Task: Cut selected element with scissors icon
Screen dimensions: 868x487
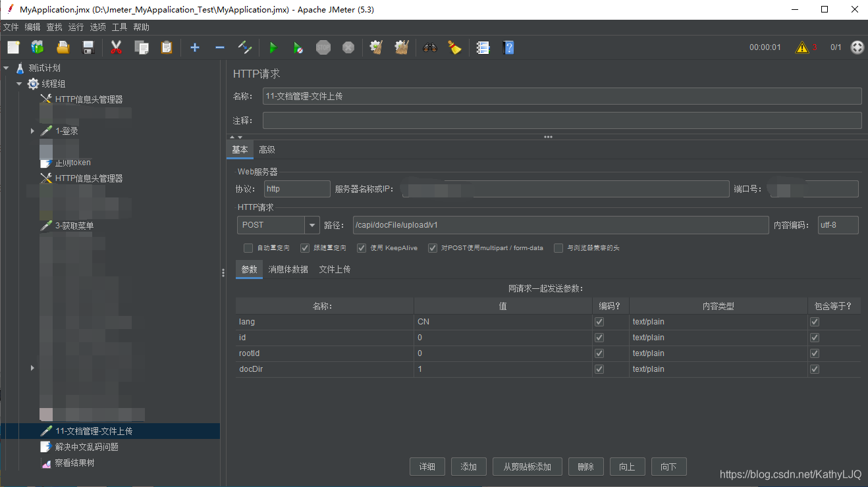Action: [117, 47]
